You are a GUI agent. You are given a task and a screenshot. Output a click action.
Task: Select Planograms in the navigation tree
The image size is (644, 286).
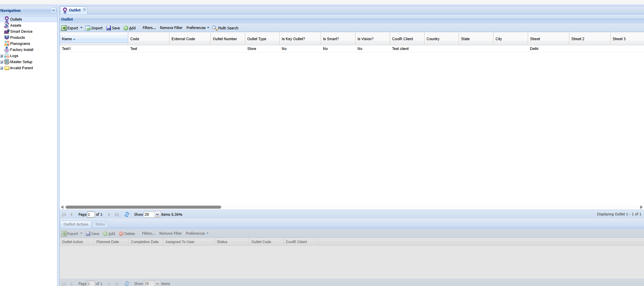(20, 44)
